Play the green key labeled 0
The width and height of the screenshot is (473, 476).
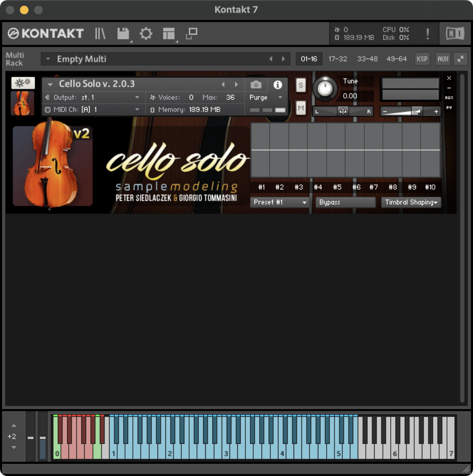56,452
